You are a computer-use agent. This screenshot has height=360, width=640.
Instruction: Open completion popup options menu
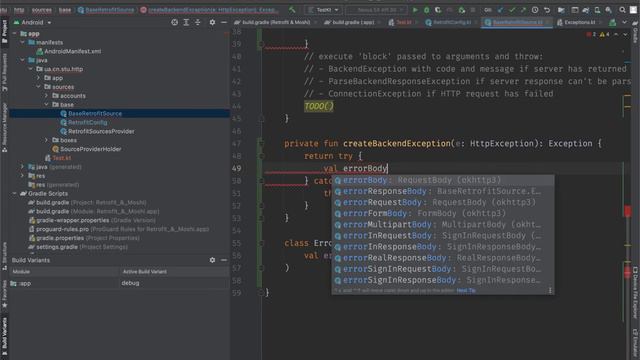[550, 290]
